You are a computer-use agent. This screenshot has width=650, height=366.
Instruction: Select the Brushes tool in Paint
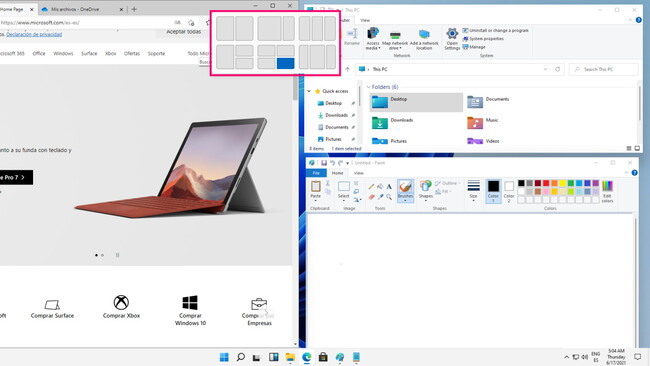click(x=405, y=191)
